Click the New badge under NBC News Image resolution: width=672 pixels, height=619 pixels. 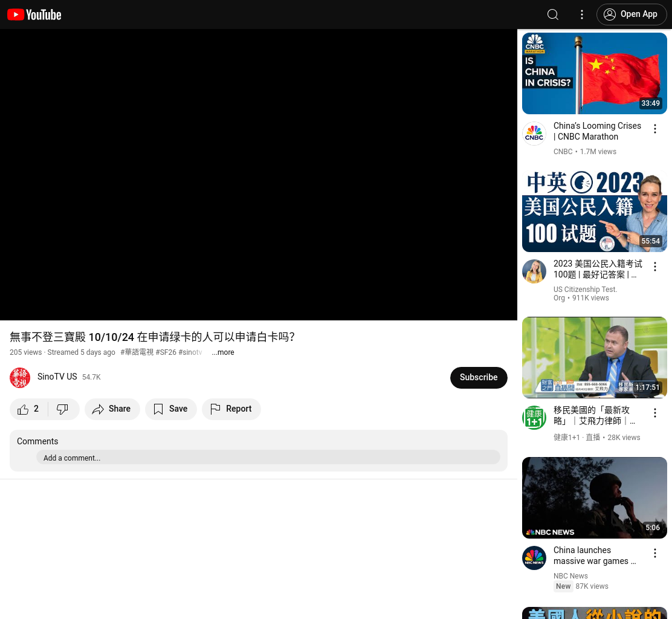(x=563, y=586)
